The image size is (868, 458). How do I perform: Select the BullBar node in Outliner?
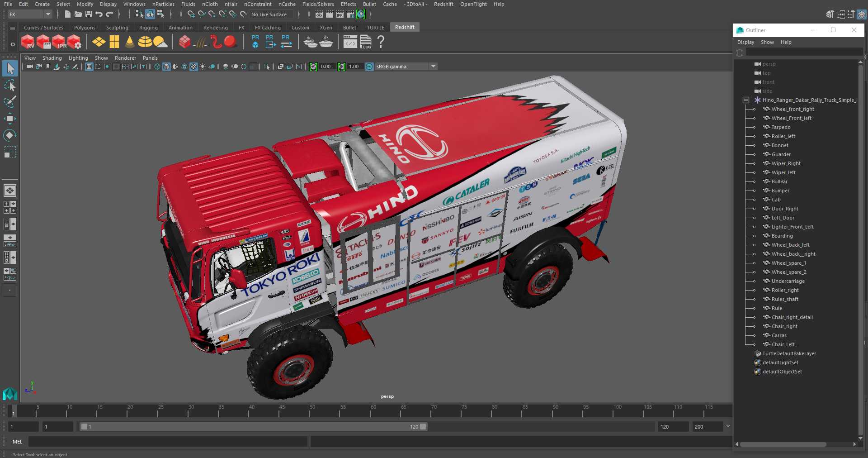779,181
